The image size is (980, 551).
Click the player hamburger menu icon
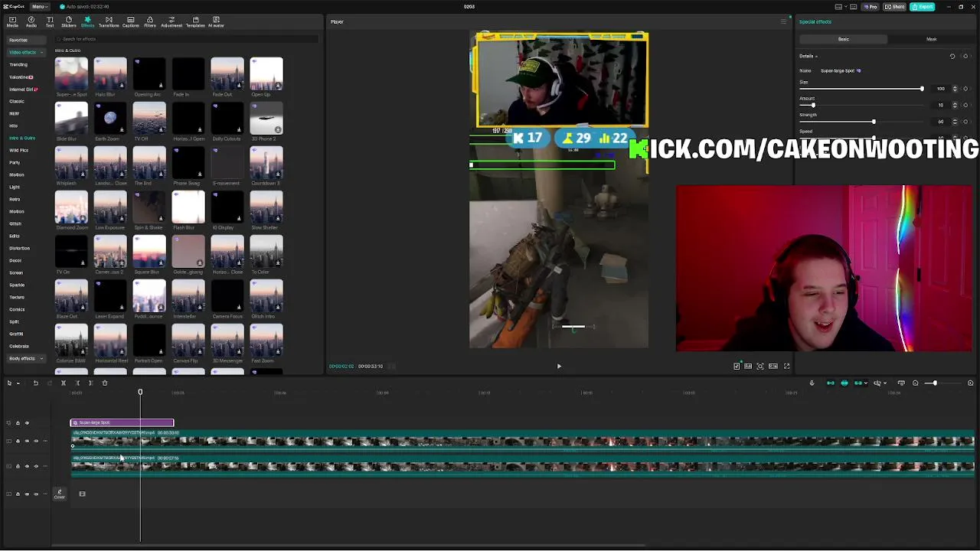[x=783, y=21]
